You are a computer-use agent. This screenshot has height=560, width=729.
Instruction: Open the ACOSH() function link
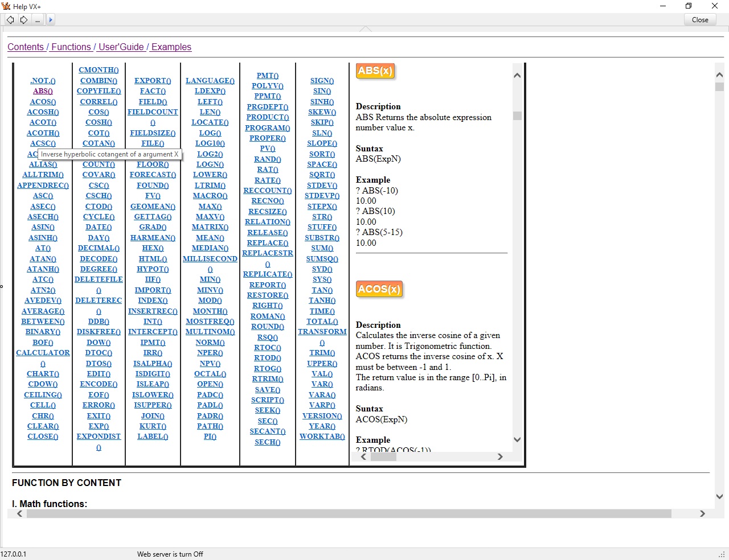pyautogui.click(x=43, y=112)
